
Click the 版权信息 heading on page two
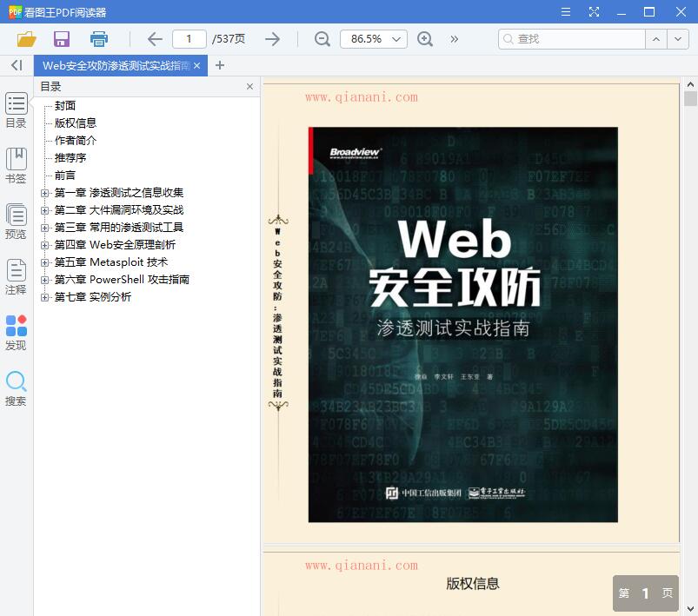pyautogui.click(x=473, y=584)
